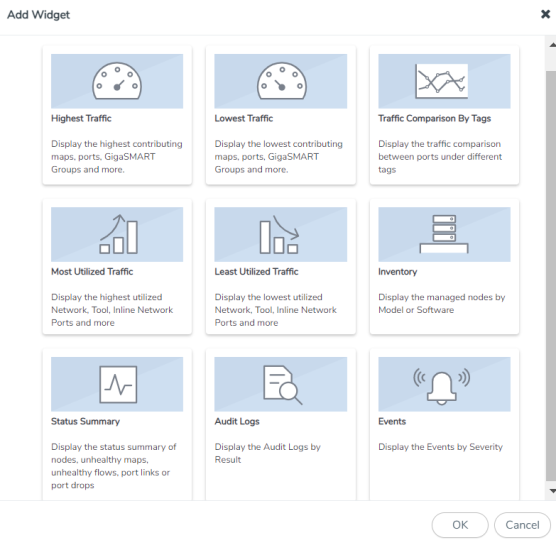Pick the Least Utilized Traffic falling bars icon
This screenshot has height=545, width=556.
279,234
